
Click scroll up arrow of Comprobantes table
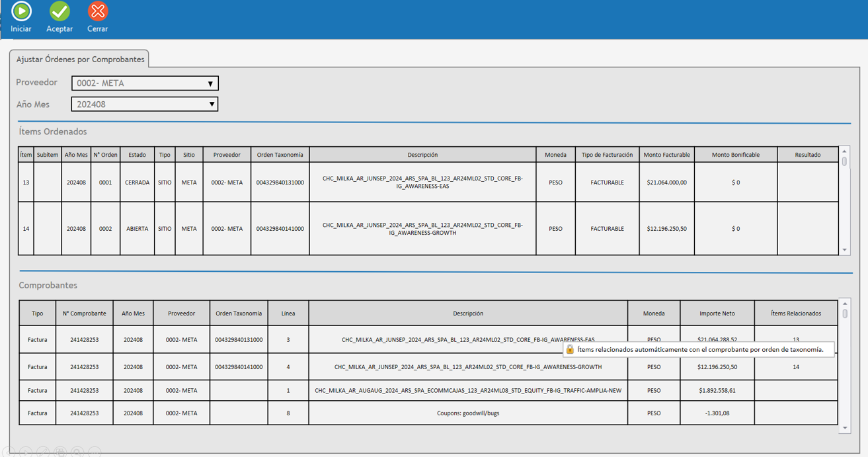845,304
